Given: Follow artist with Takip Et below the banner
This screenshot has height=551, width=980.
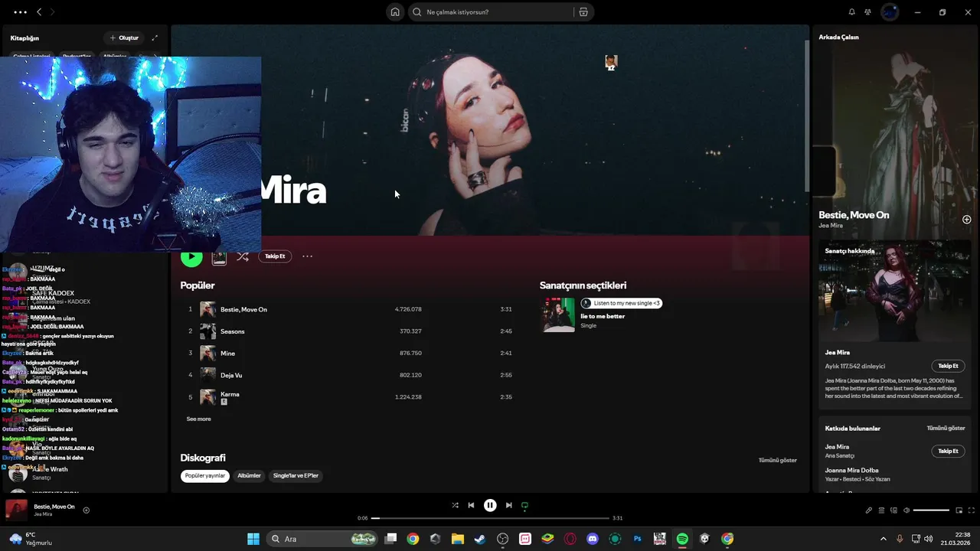Looking at the screenshot, I should 275,256.
